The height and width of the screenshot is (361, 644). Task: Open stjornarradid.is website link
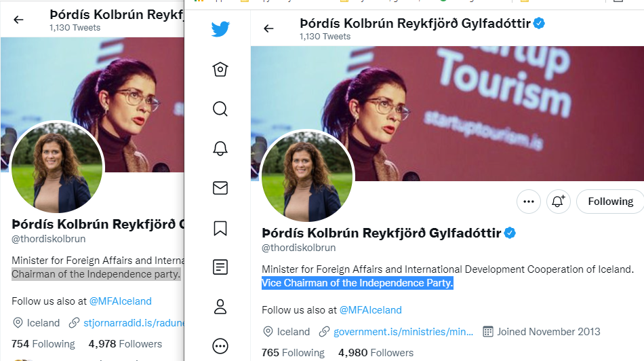point(134,323)
